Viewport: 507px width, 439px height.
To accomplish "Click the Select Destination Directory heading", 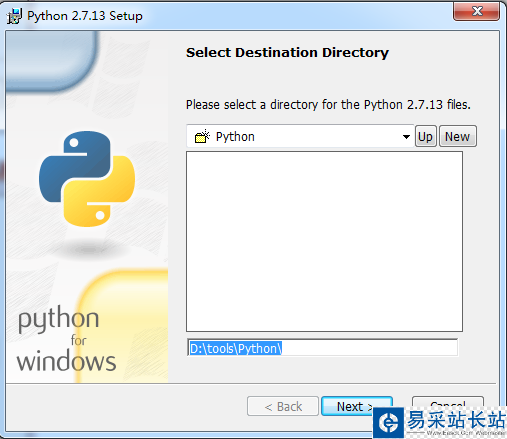I will [287, 53].
